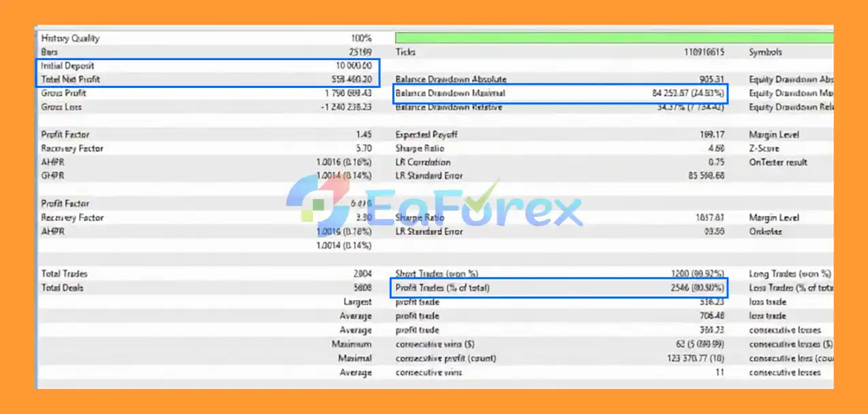
Task: Click the Gross Loss row label
Action: 61,107
